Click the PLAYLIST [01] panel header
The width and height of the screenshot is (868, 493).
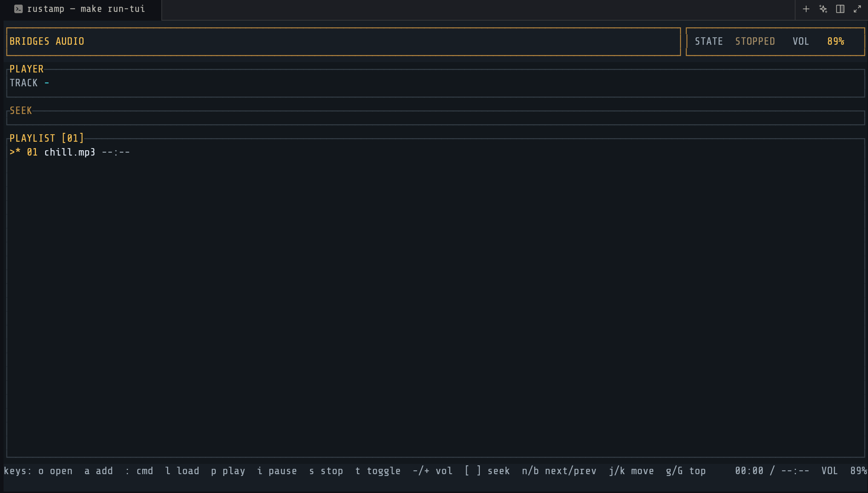47,138
